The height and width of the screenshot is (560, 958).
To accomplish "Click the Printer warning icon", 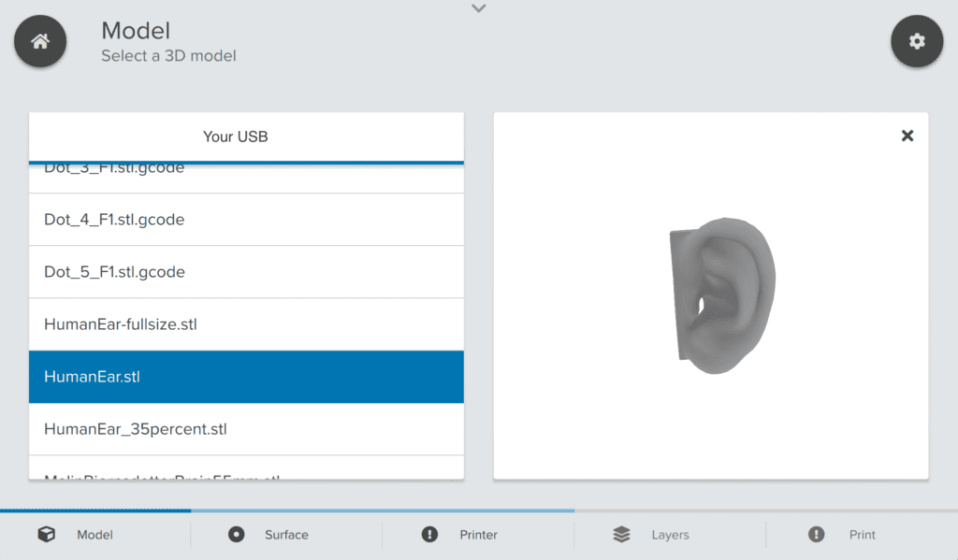I will 429,535.
